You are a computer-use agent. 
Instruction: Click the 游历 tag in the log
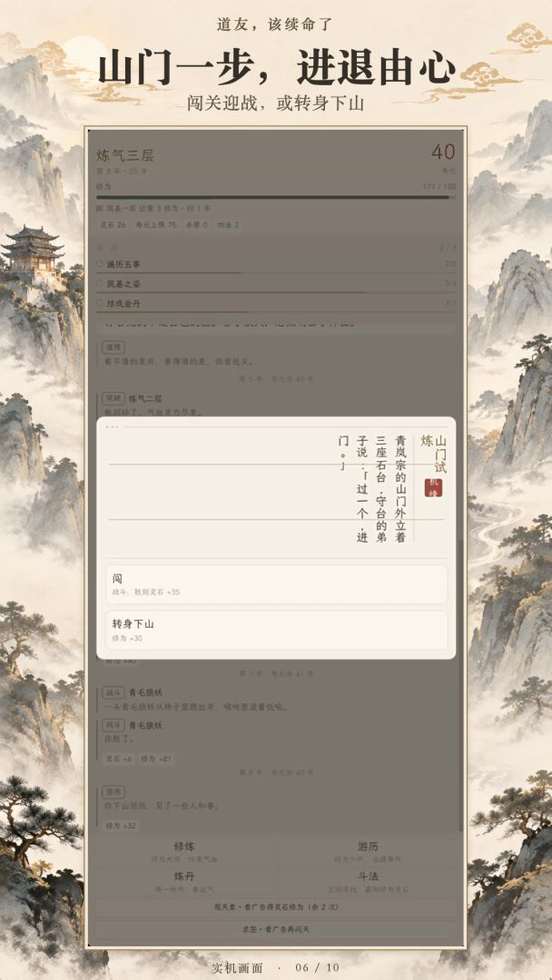click(x=113, y=792)
